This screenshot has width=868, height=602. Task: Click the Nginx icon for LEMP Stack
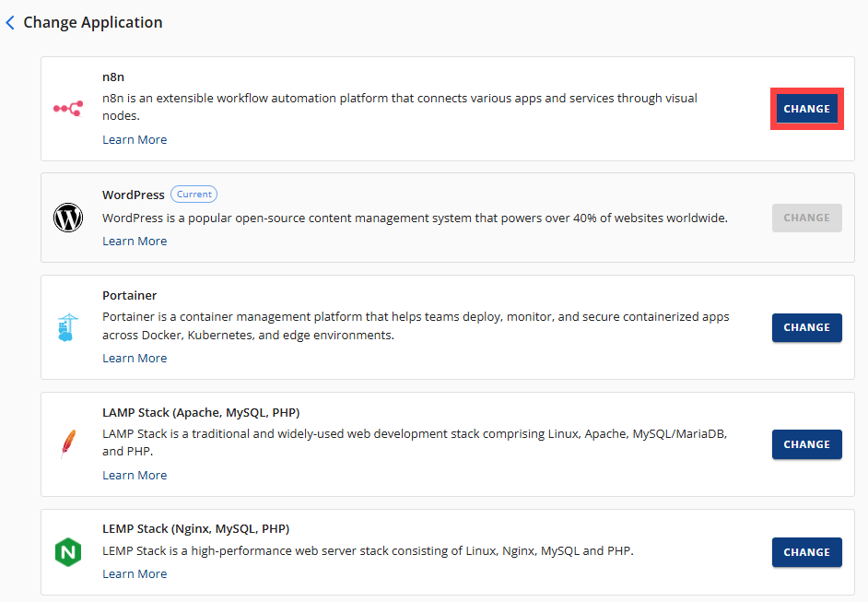pyautogui.click(x=68, y=551)
